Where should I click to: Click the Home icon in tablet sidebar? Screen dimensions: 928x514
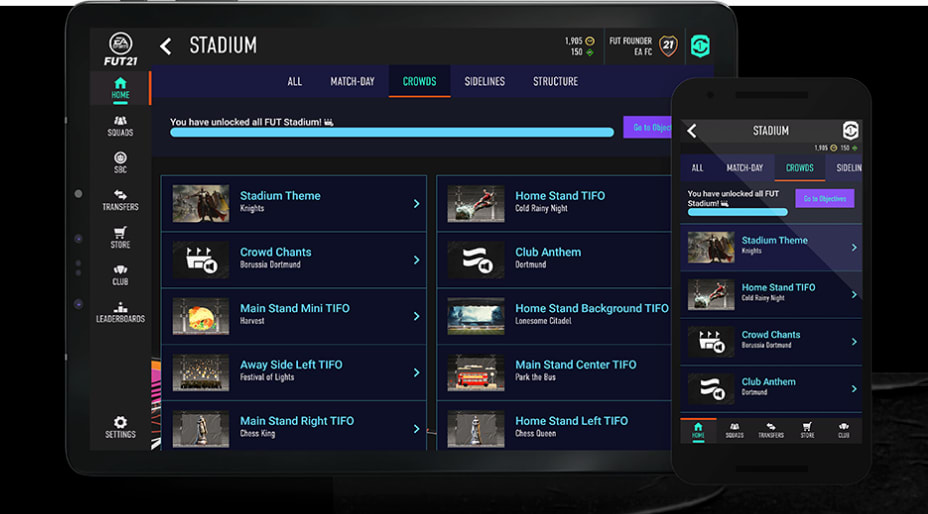click(x=120, y=87)
